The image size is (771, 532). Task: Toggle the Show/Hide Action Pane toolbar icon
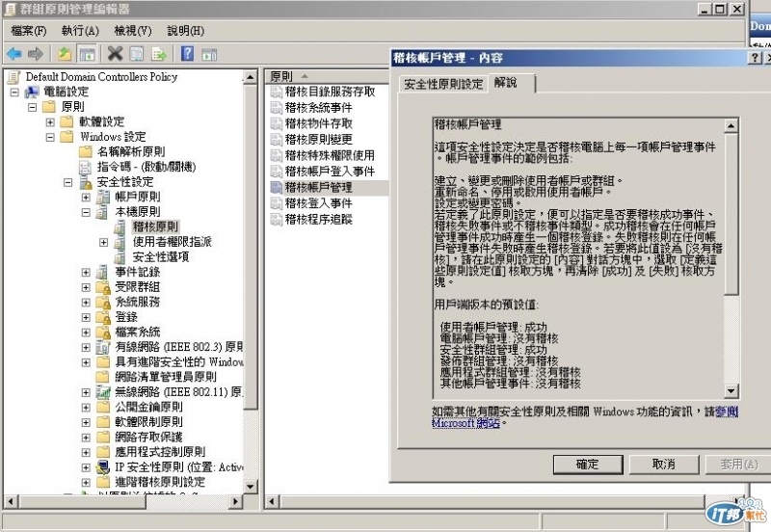point(209,54)
